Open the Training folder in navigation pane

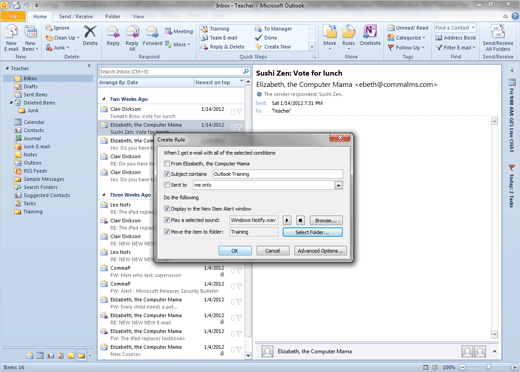33,212
